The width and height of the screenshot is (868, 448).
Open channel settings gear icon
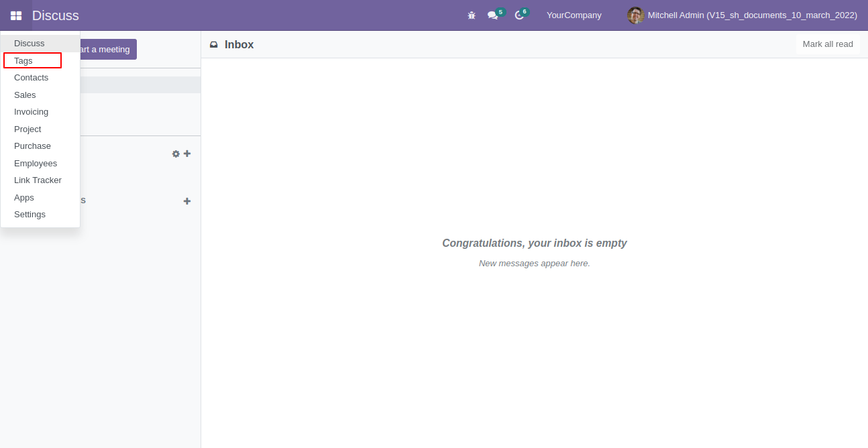[176, 154]
